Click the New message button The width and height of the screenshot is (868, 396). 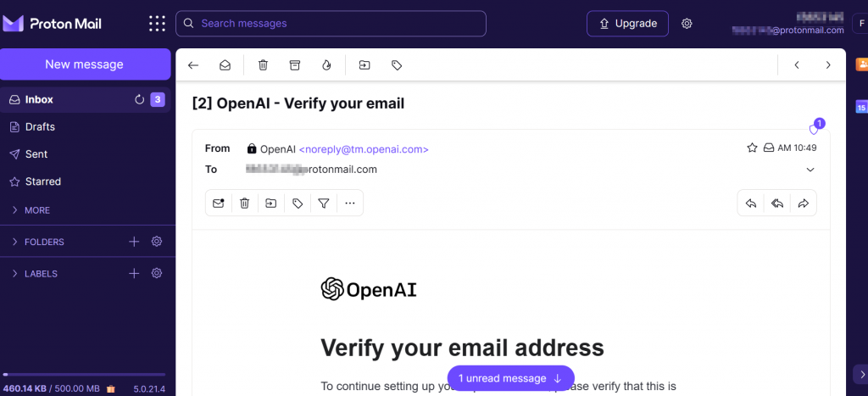coord(84,64)
